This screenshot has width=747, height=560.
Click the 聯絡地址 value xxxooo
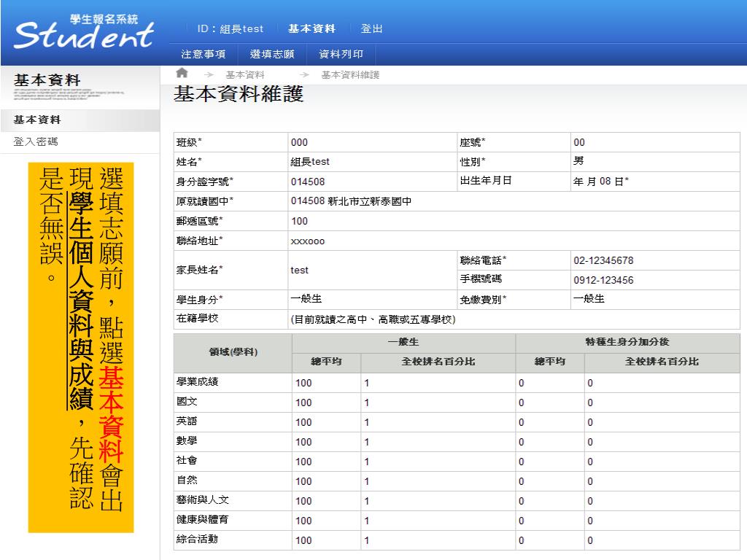click(x=308, y=241)
